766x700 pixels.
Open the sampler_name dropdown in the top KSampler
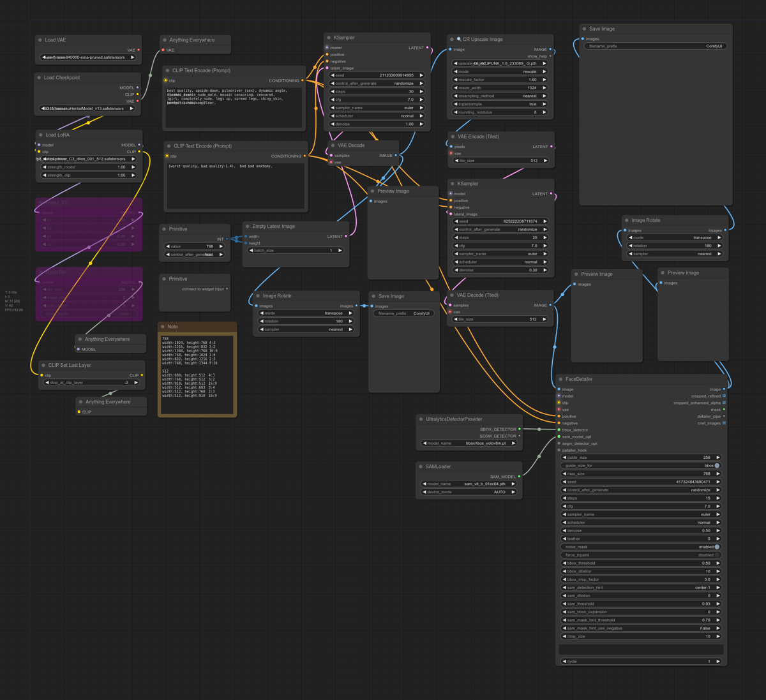tap(377, 108)
